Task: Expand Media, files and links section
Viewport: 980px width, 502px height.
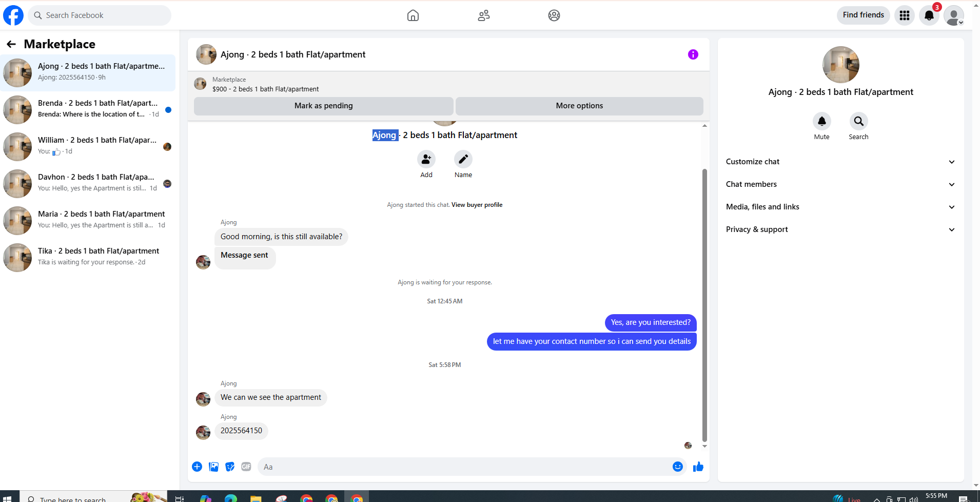Action: (x=841, y=207)
